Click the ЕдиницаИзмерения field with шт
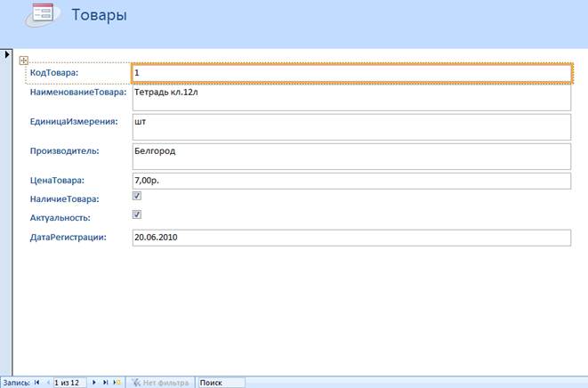 click(351, 127)
